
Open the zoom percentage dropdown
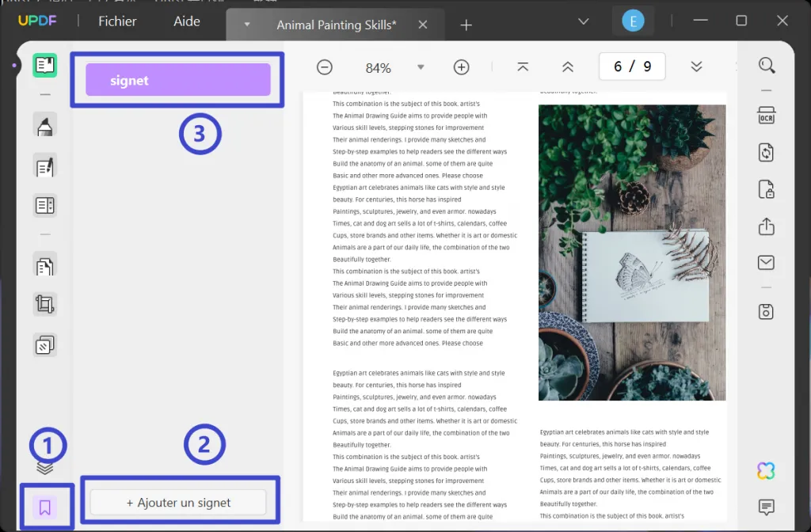tap(421, 66)
